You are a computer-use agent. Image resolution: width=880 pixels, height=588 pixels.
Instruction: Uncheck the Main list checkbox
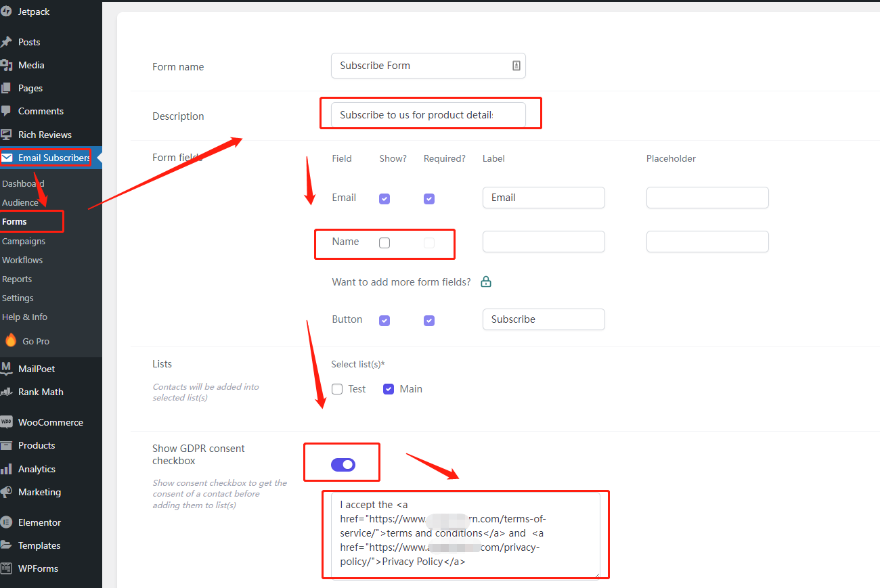click(x=389, y=389)
